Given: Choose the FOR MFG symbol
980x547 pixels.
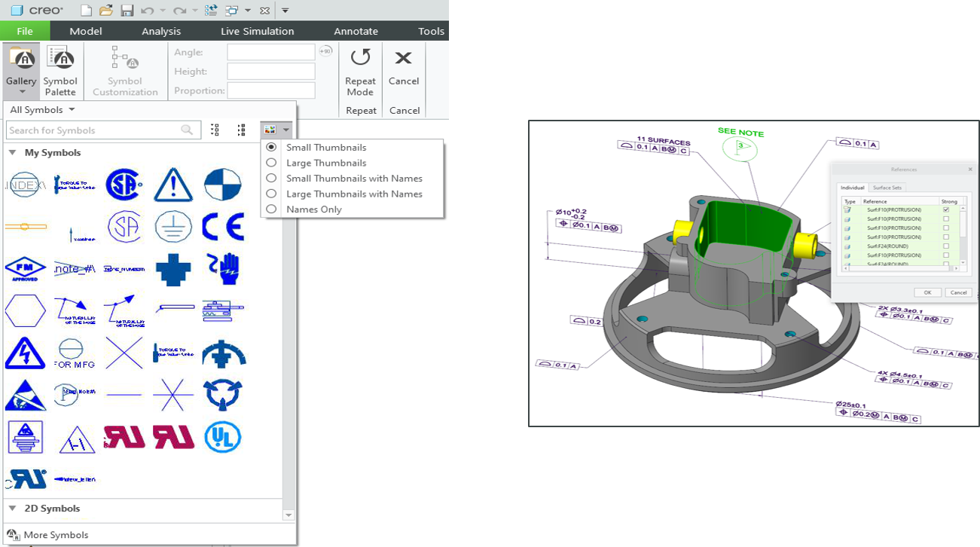Looking at the screenshot, I should pyautogui.click(x=75, y=353).
